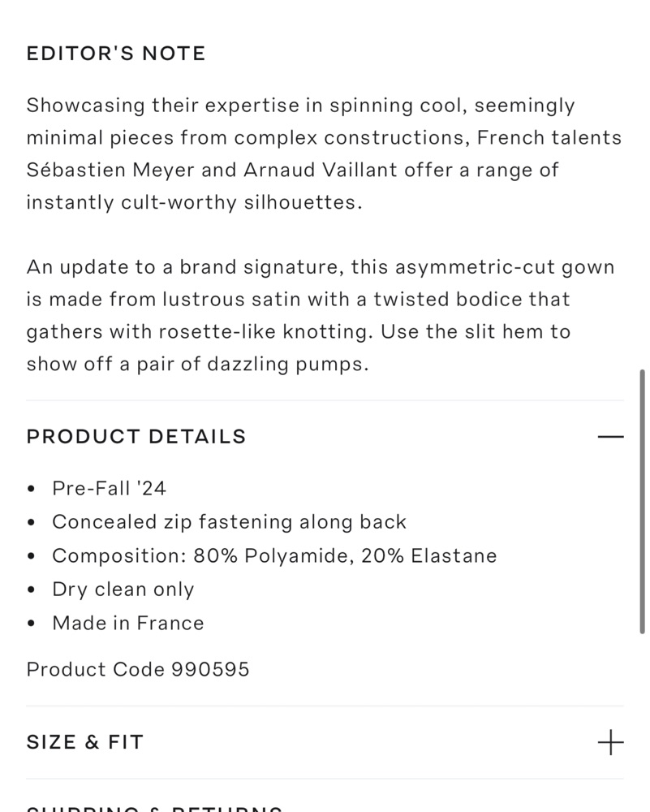Click the Composition 80% Polyamide line

(x=274, y=555)
